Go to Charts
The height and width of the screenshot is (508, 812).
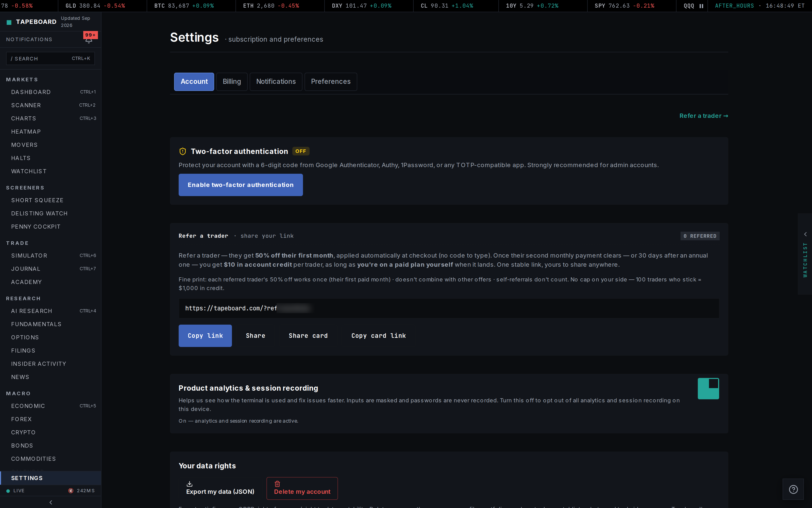tap(51, 118)
